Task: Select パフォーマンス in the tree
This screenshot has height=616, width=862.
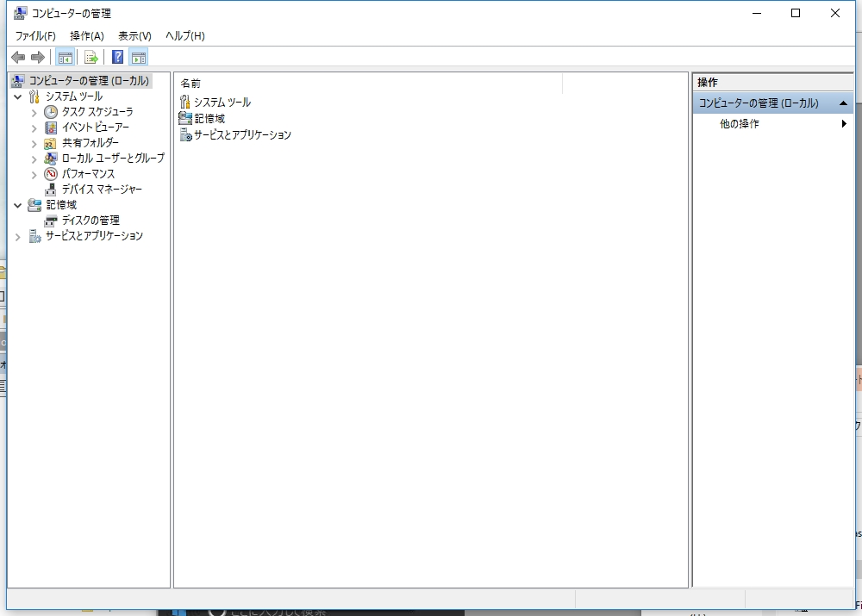Action: (x=88, y=174)
